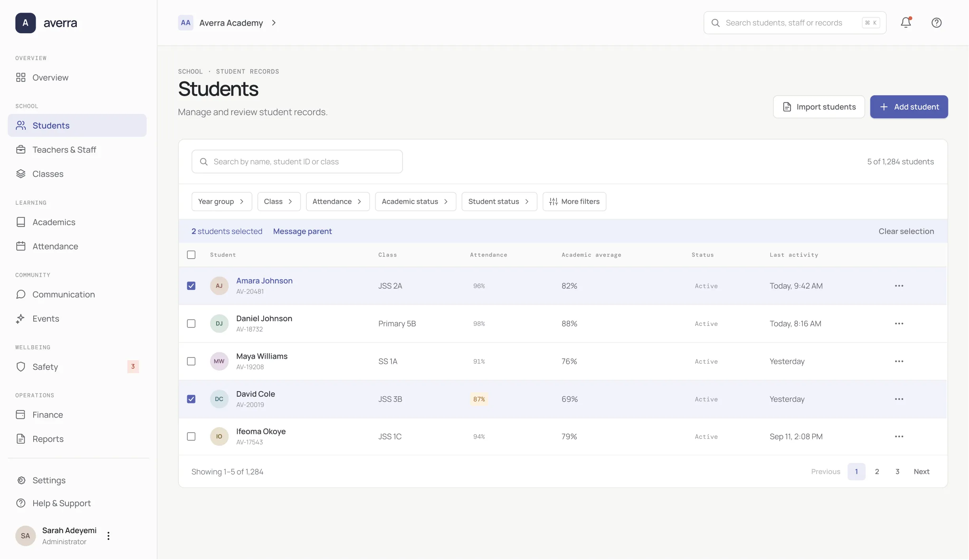Screen dimensions: 969x560
Task: Open Amara Johnson's student profile link
Action: point(264,281)
